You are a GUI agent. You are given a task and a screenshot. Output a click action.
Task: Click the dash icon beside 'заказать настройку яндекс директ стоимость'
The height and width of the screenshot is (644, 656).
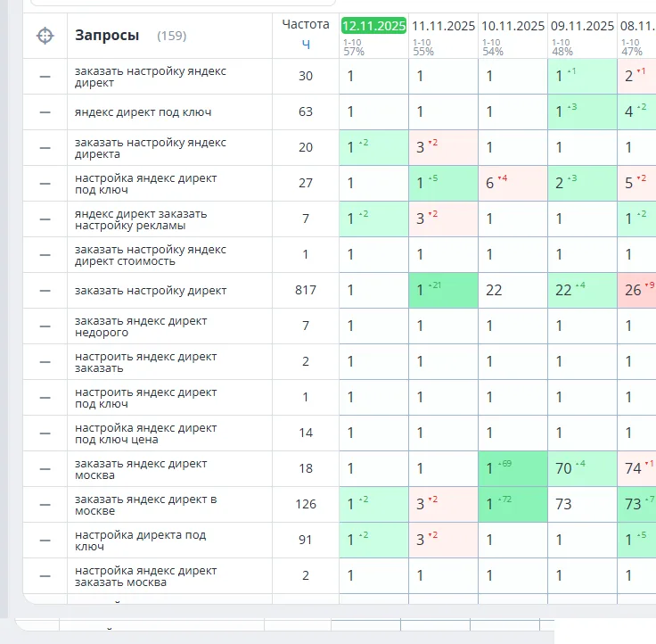[45, 255]
